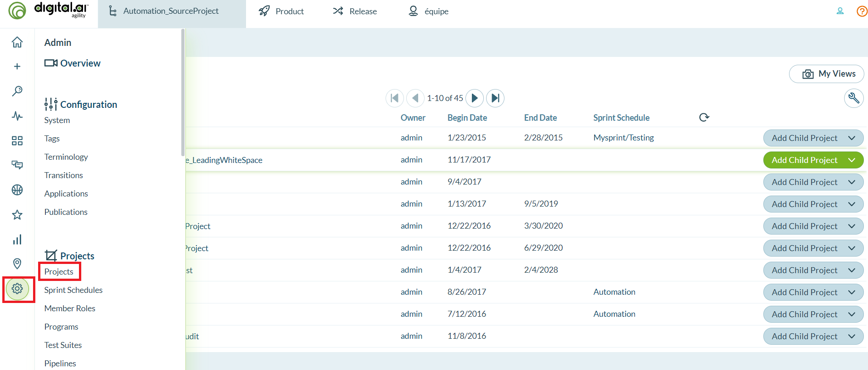
Task: Sort by Begin Date column header
Action: (x=467, y=118)
